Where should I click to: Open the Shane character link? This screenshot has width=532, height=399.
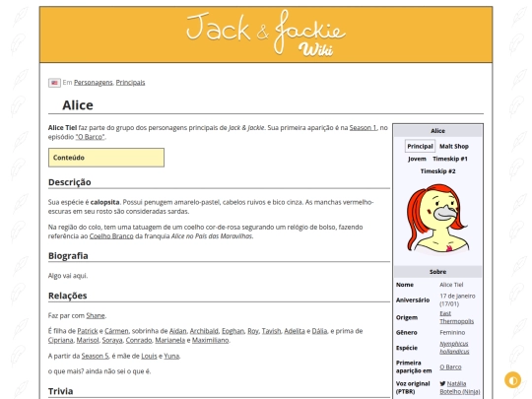click(96, 315)
